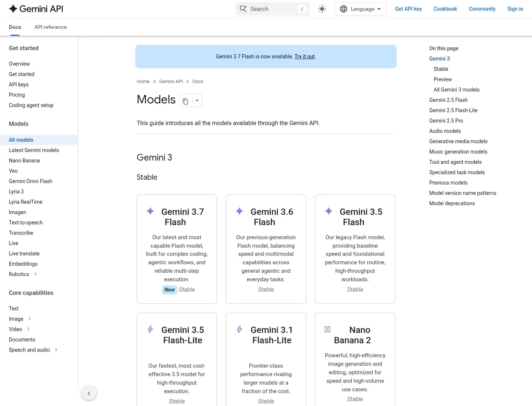Open Gemini Omni Flash sidebar item
532x406 pixels.
point(30,181)
